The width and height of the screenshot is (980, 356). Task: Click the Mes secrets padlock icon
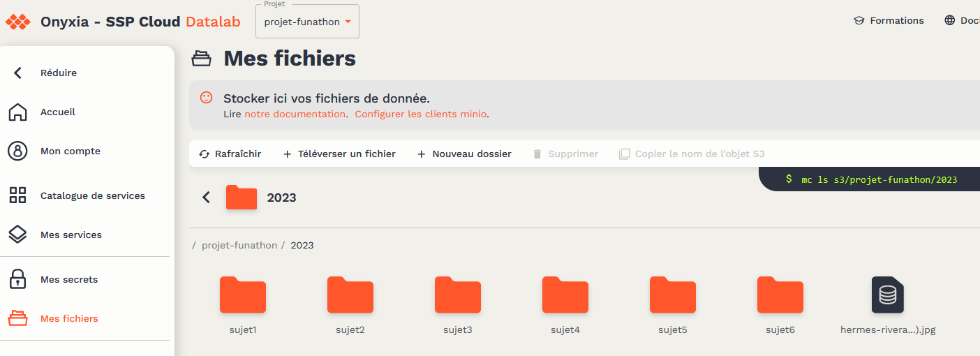[17, 279]
